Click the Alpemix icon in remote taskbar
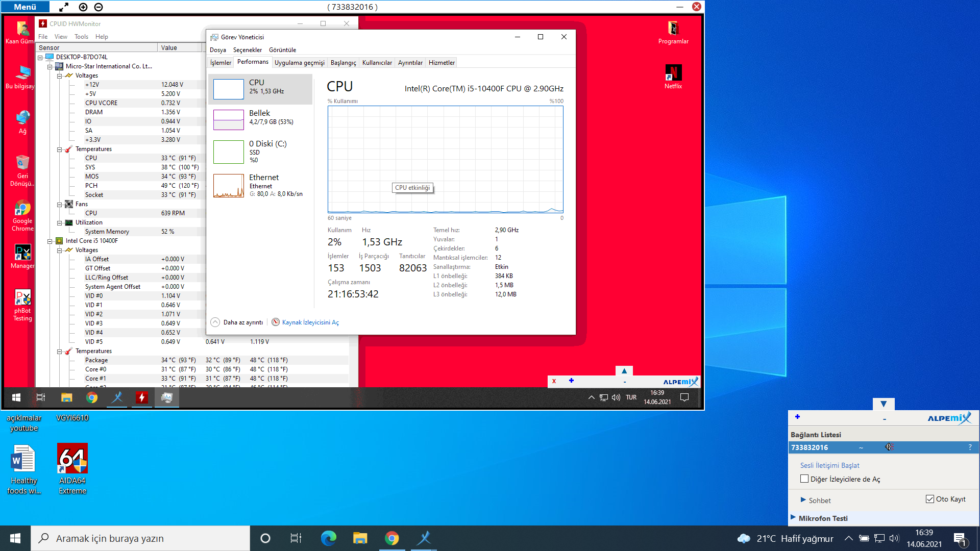 [x=117, y=397]
